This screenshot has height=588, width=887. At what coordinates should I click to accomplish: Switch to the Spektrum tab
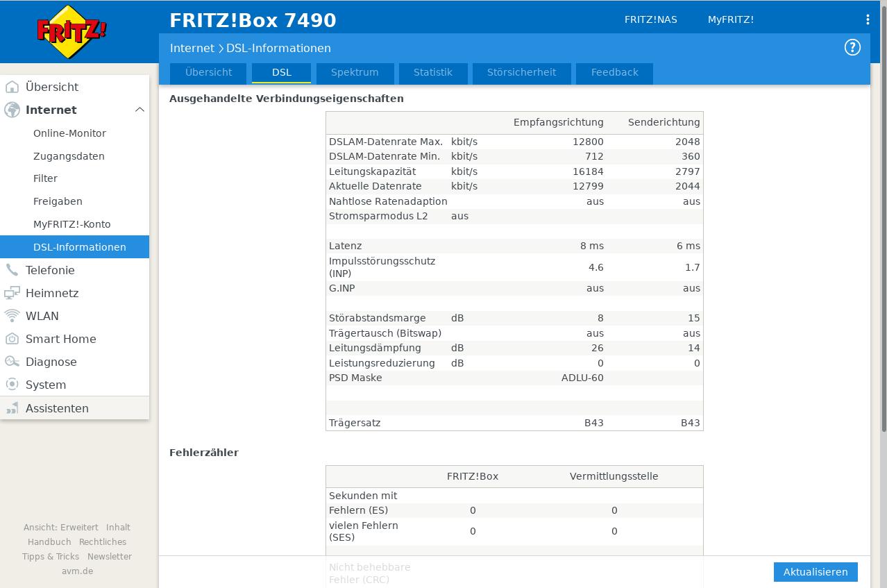click(355, 72)
